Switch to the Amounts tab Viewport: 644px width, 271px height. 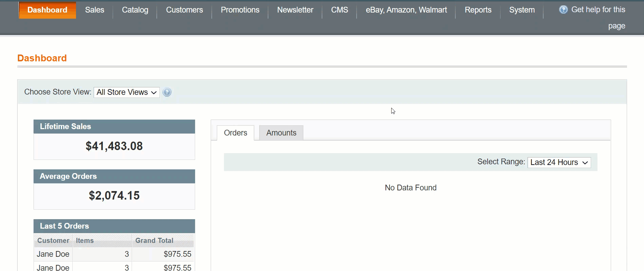(x=281, y=133)
